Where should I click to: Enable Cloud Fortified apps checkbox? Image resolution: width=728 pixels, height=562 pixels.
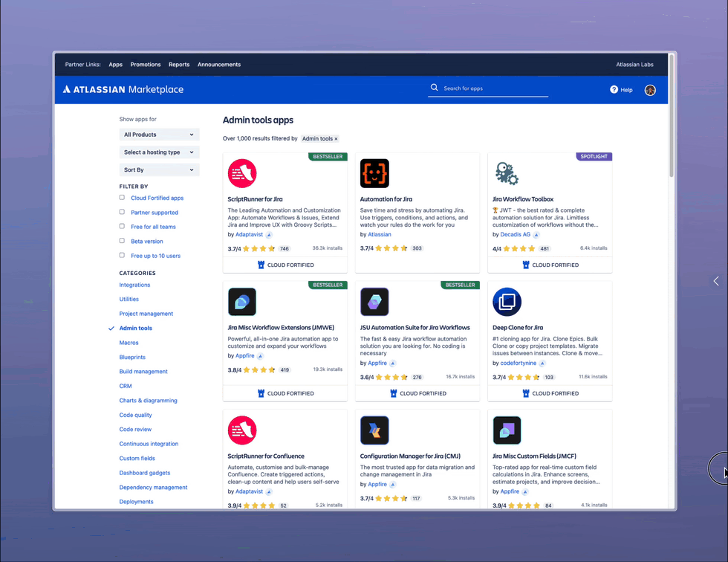[x=122, y=198]
